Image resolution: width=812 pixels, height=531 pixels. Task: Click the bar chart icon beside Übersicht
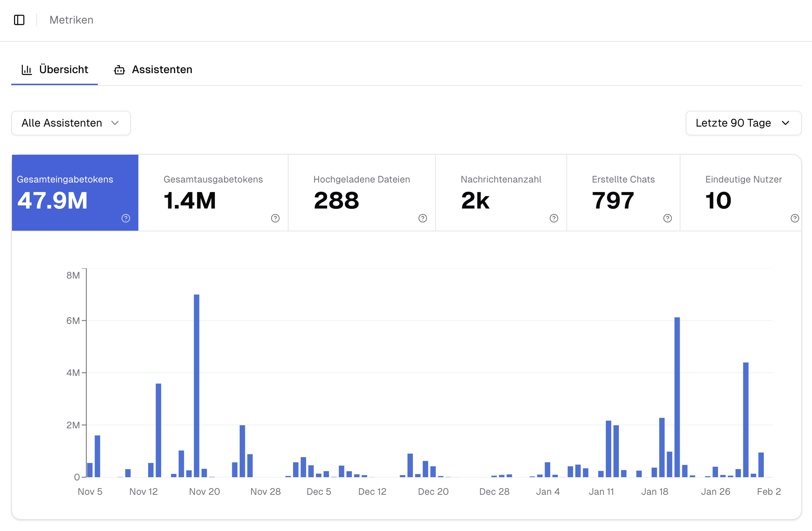27,70
